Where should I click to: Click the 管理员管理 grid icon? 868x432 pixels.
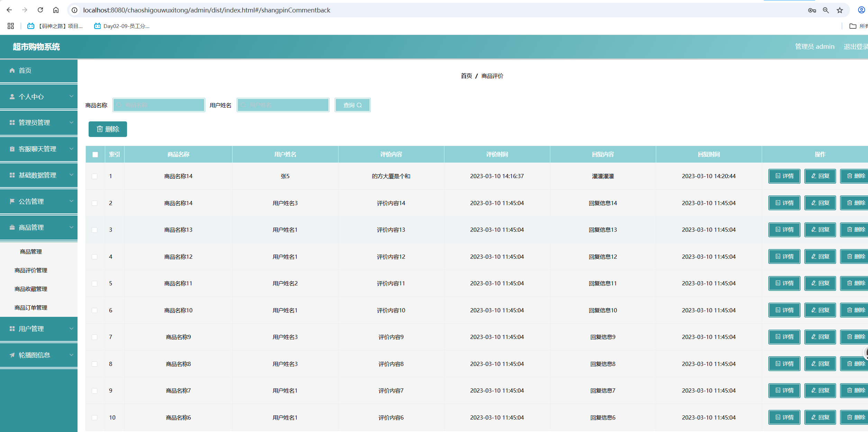[12, 122]
